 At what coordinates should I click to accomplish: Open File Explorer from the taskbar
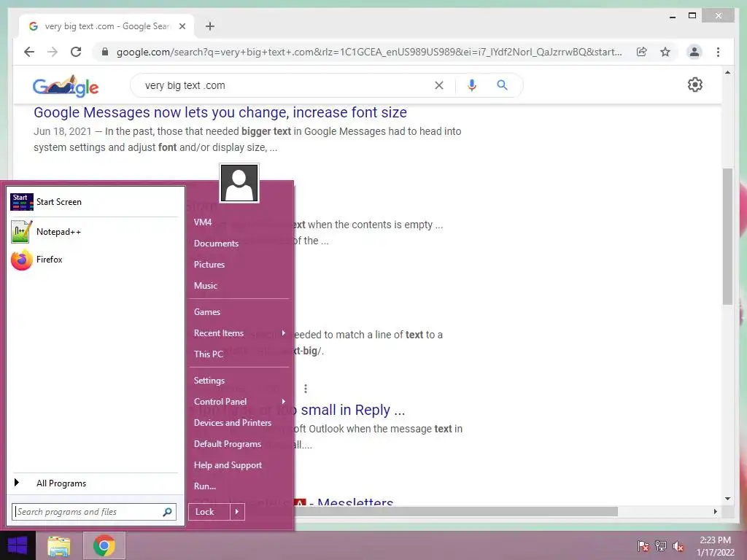59,545
